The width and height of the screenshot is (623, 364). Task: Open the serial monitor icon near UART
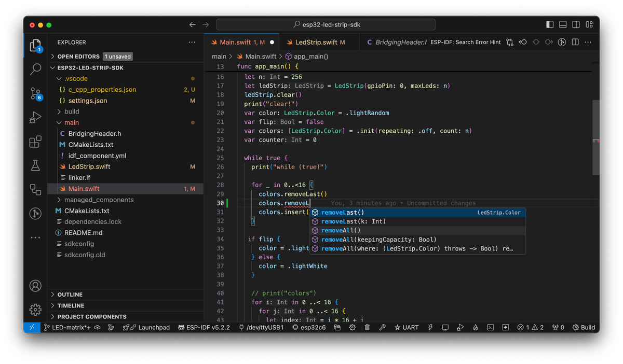(x=445, y=327)
